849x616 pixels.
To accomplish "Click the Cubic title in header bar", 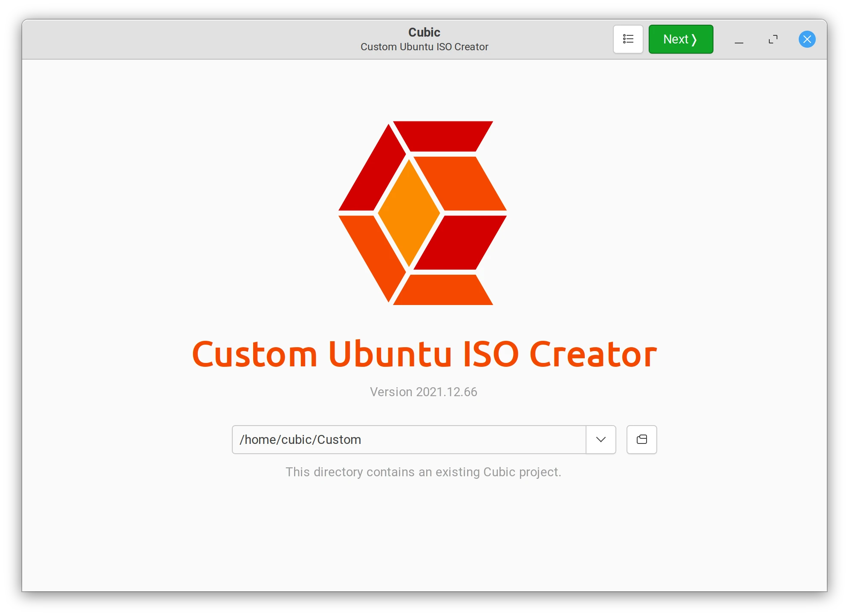I will point(424,32).
